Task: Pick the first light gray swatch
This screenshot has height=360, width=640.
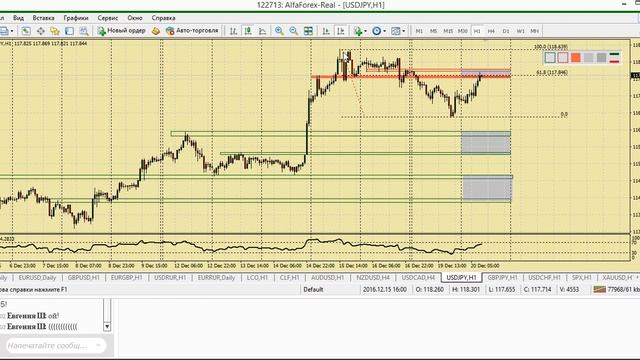Action: pyautogui.click(x=550, y=58)
